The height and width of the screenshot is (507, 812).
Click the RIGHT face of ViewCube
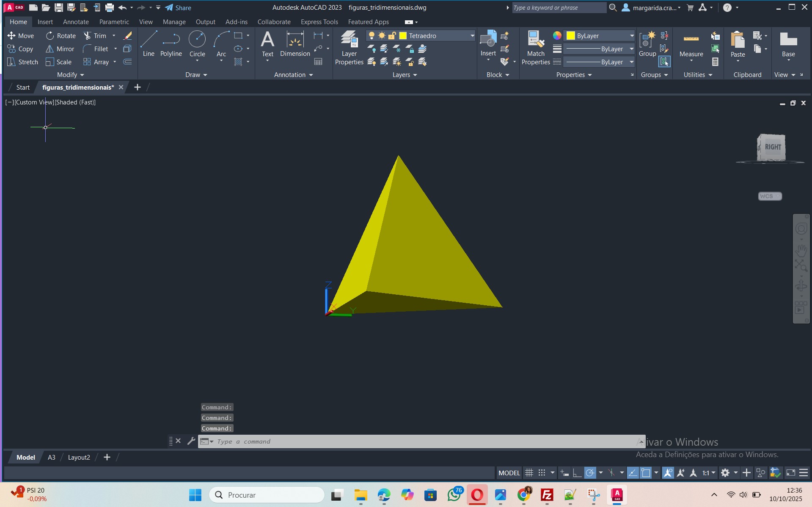pyautogui.click(x=773, y=147)
